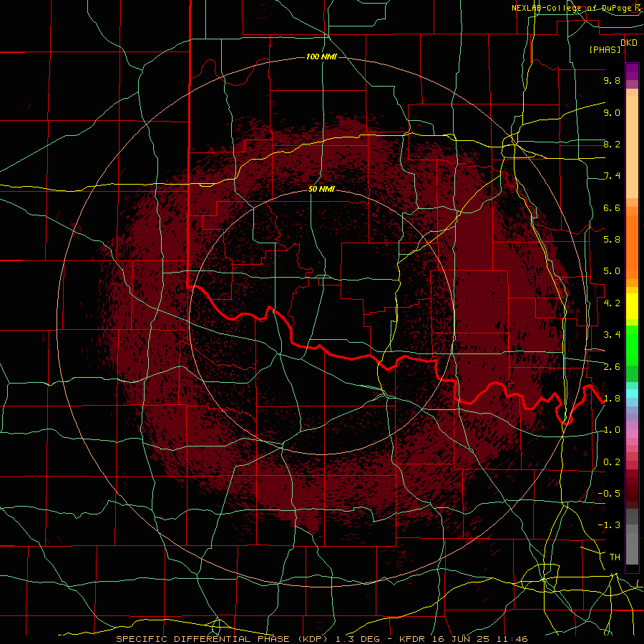The width and height of the screenshot is (644, 644).
Task: Click the SPECIFIC DIFFERENTIAL PHASE (KDP) caption
Action: [223, 639]
